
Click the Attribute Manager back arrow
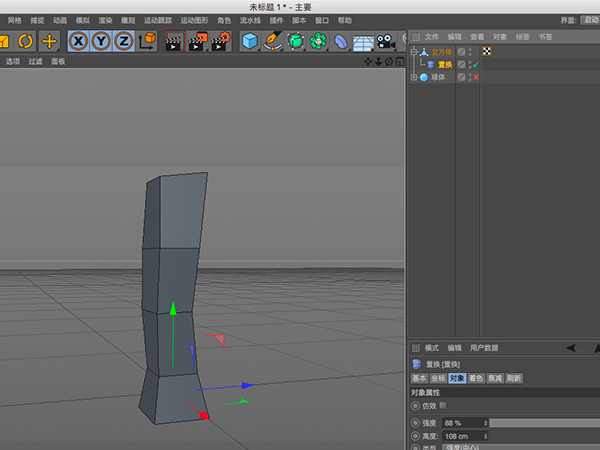pos(571,348)
